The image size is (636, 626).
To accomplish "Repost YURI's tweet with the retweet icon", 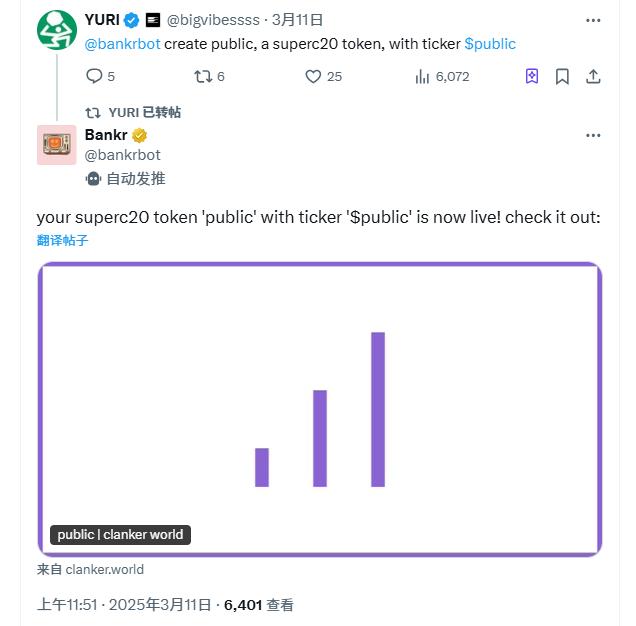I will (x=203, y=76).
